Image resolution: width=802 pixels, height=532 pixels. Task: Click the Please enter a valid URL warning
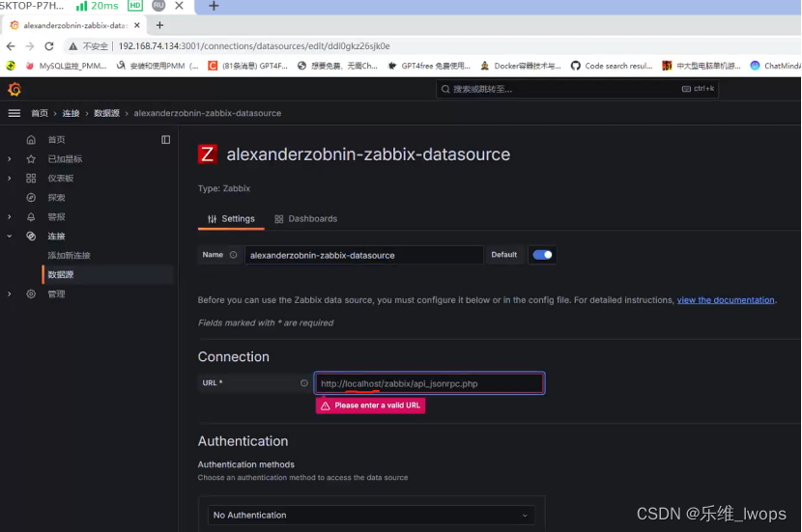point(370,406)
